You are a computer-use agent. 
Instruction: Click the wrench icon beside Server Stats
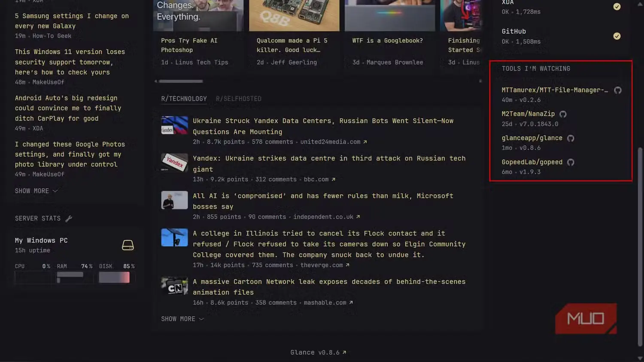69,219
